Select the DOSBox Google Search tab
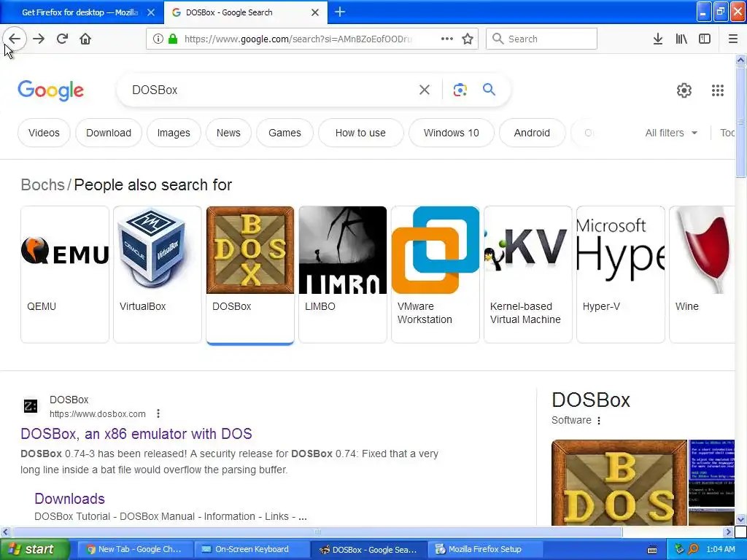 click(245, 12)
